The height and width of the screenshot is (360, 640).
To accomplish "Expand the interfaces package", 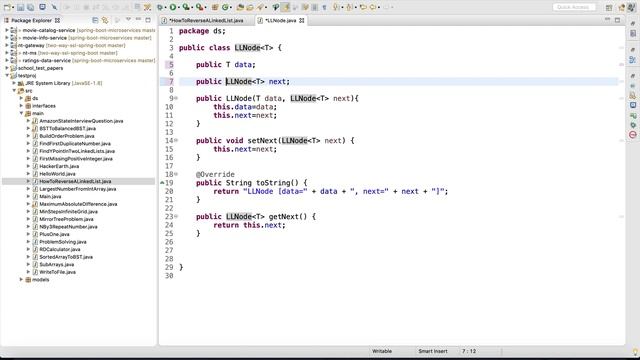I will point(21,106).
